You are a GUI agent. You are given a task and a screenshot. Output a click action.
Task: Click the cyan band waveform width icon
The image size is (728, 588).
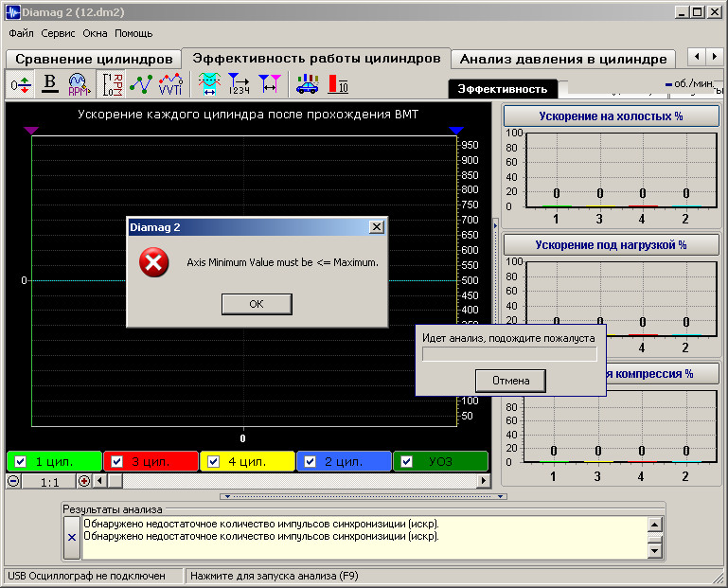[x=209, y=84]
